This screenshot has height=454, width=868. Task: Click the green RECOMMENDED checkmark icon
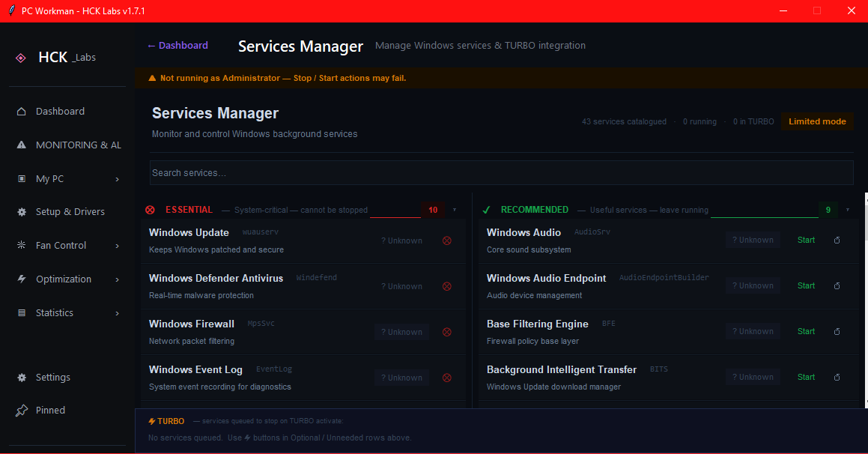(x=487, y=210)
